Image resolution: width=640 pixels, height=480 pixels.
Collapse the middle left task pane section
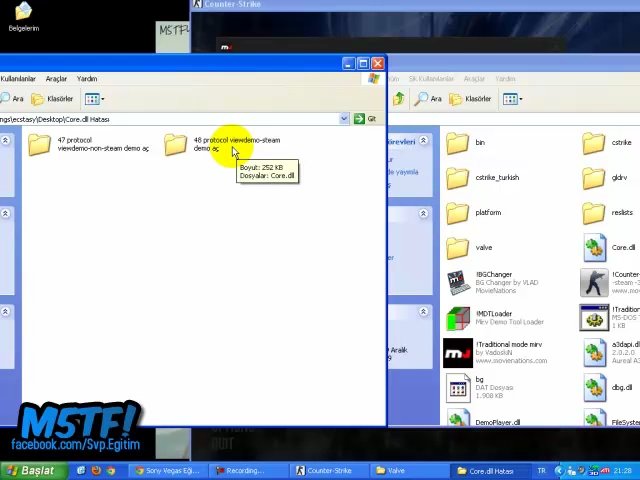[x=5, y=213]
